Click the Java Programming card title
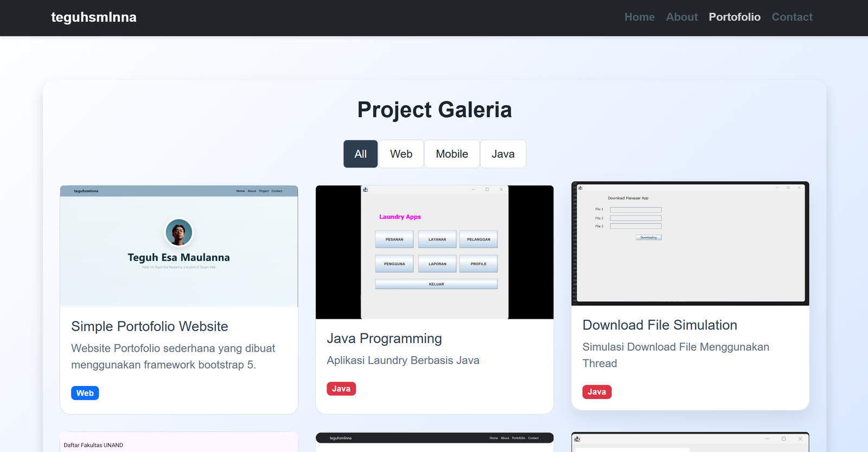 pos(384,339)
